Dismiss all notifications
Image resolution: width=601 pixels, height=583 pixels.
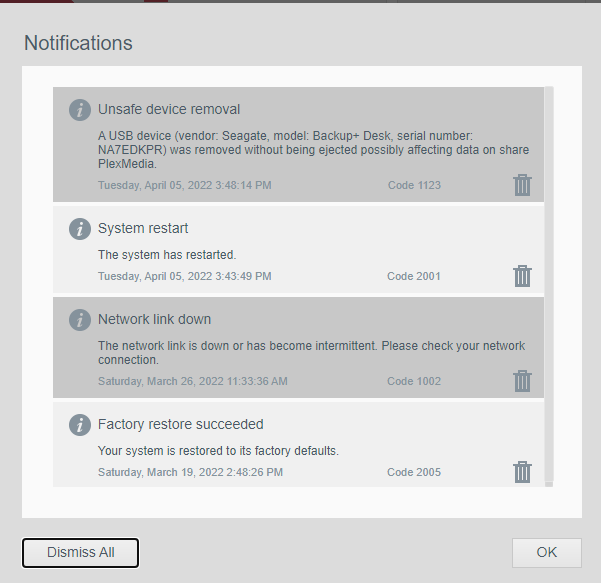click(80, 552)
